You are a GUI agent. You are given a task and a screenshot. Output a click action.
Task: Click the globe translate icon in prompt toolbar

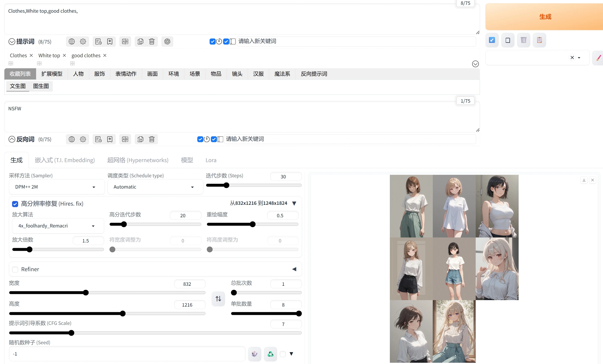click(71, 42)
